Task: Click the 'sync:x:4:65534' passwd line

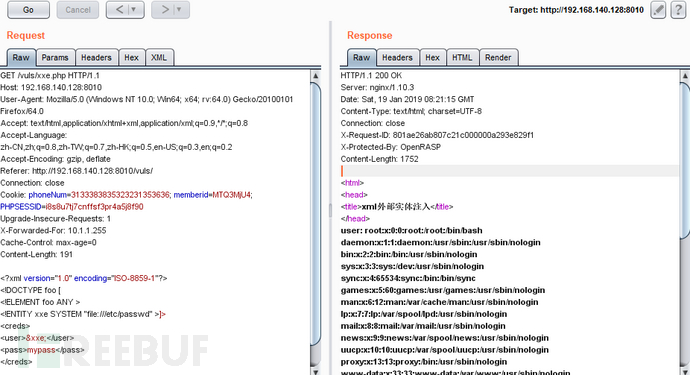Action: 408,278
